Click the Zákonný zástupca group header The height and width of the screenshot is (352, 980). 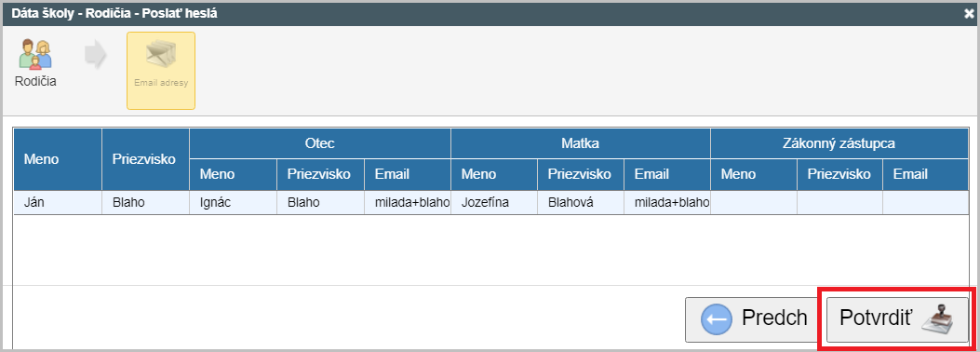click(x=839, y=143)
